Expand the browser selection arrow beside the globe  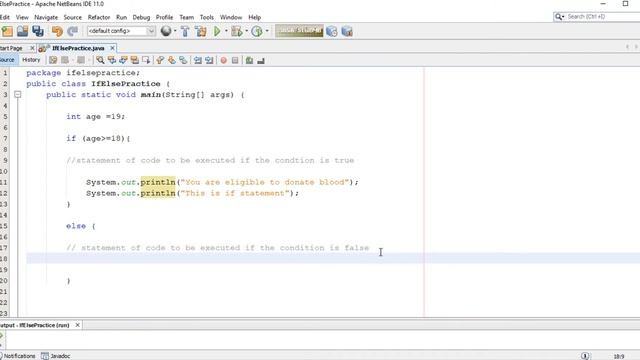175,31
